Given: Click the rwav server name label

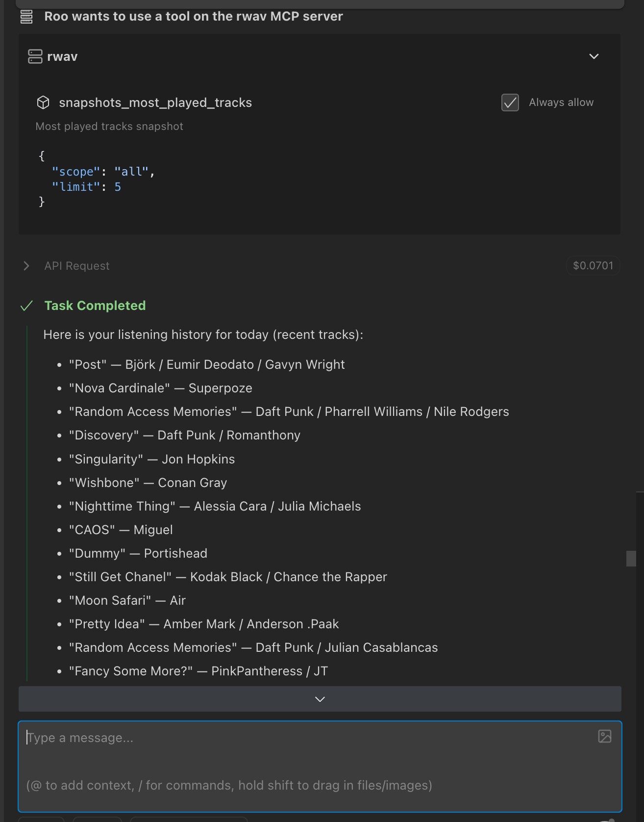Looking at the screenshot, I should click(62, 57).
